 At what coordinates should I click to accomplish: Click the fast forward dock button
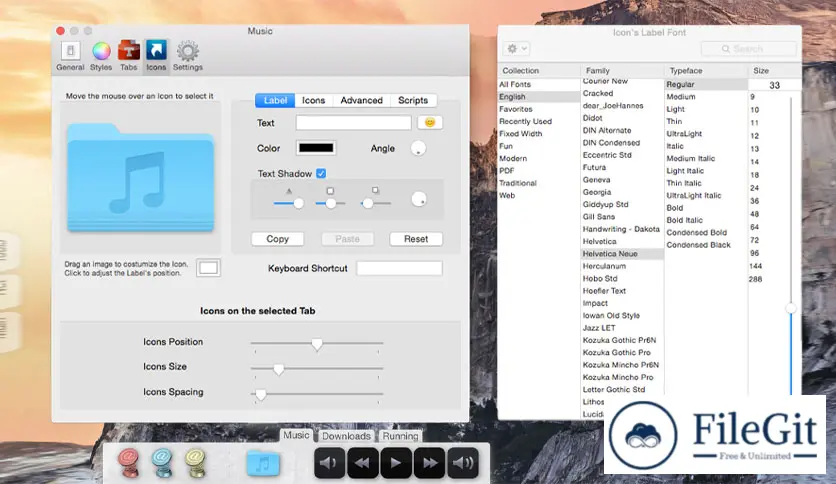tap(429, 463)
